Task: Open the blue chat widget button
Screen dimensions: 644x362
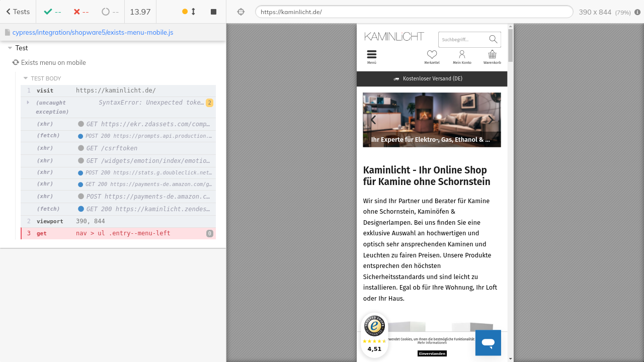Action: click(x=488, y=343)
